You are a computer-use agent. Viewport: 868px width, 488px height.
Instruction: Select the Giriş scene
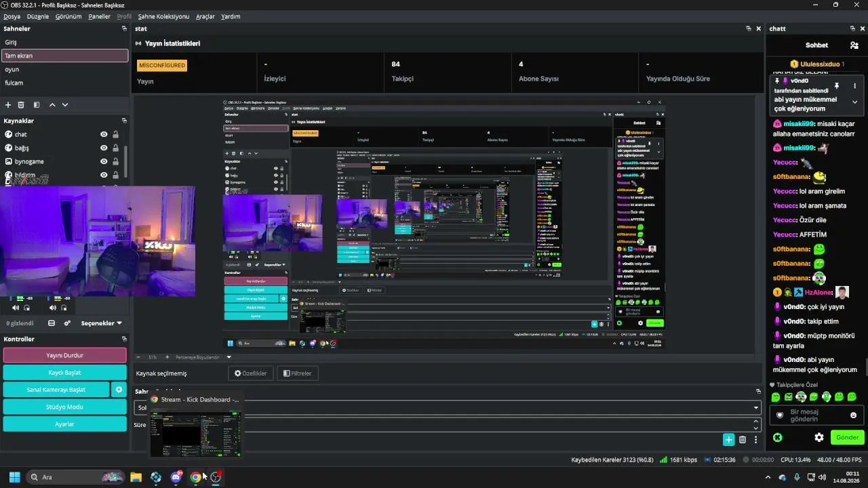point(65,42)
